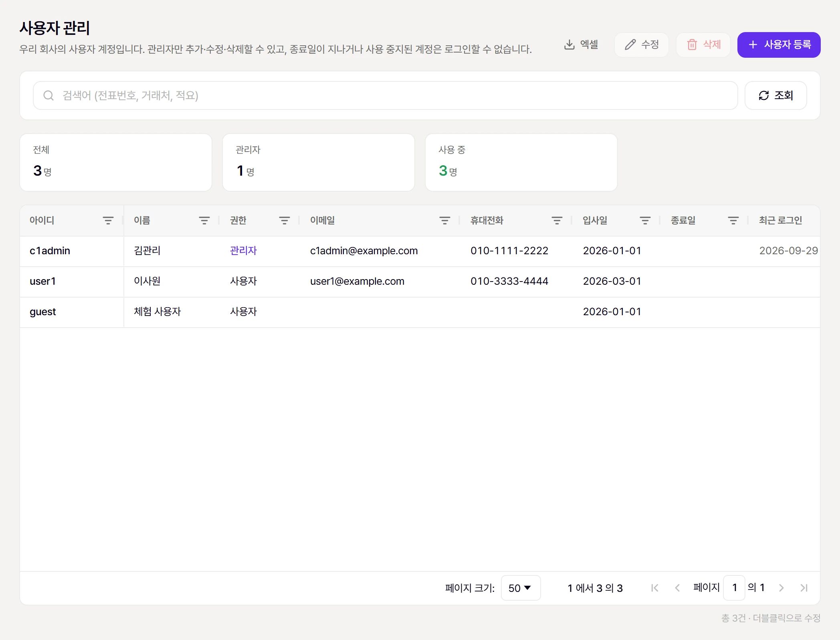Jump to first page icon
840x640 pixels.
[655, 588]
